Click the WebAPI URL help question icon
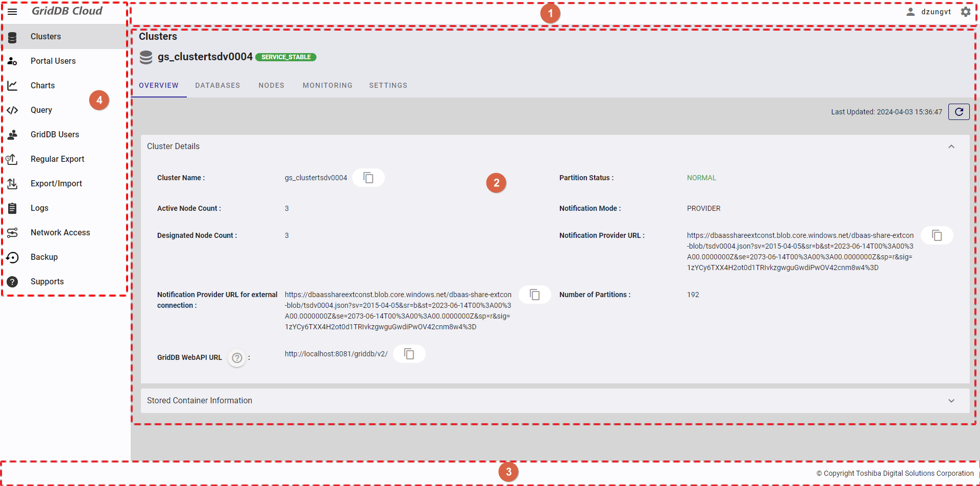Screen dimensions: 980x486 click(x=237, y=358)
